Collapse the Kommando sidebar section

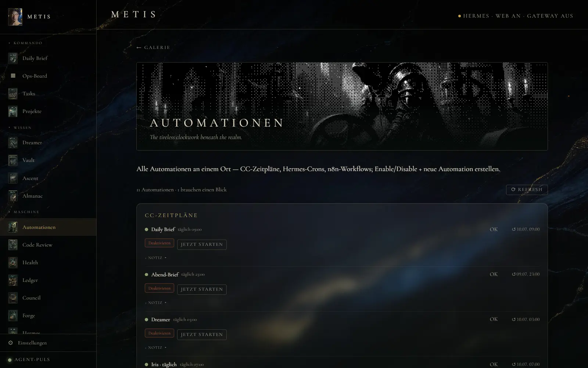pyautogui.click(x=26, y=43)
